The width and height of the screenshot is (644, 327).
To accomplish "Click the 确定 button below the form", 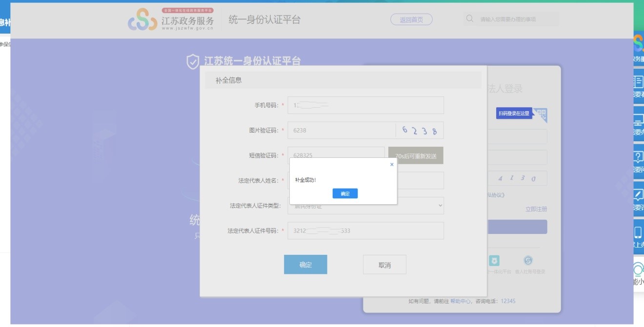I will (305, 265).
